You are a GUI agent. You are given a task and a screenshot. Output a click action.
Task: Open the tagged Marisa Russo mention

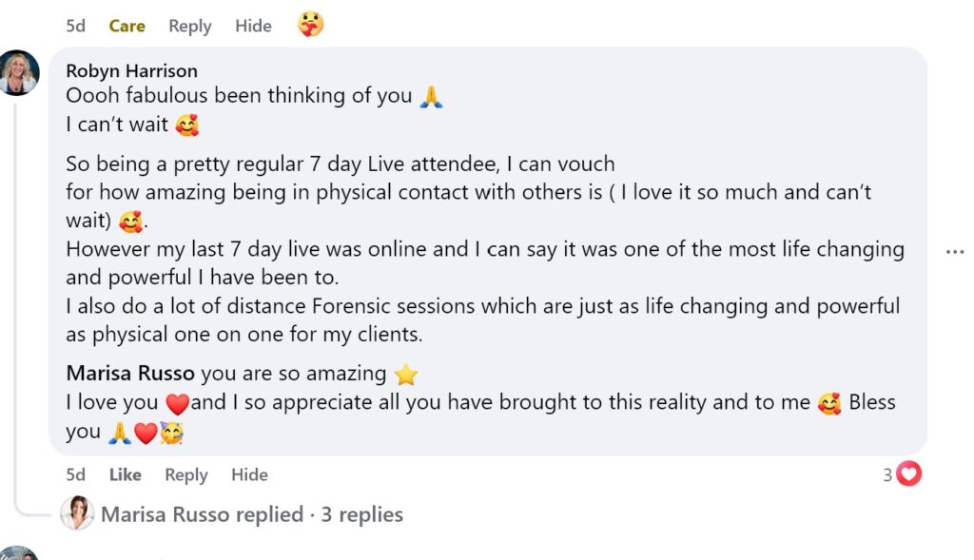pyautogui.click(x=130, y=374)
